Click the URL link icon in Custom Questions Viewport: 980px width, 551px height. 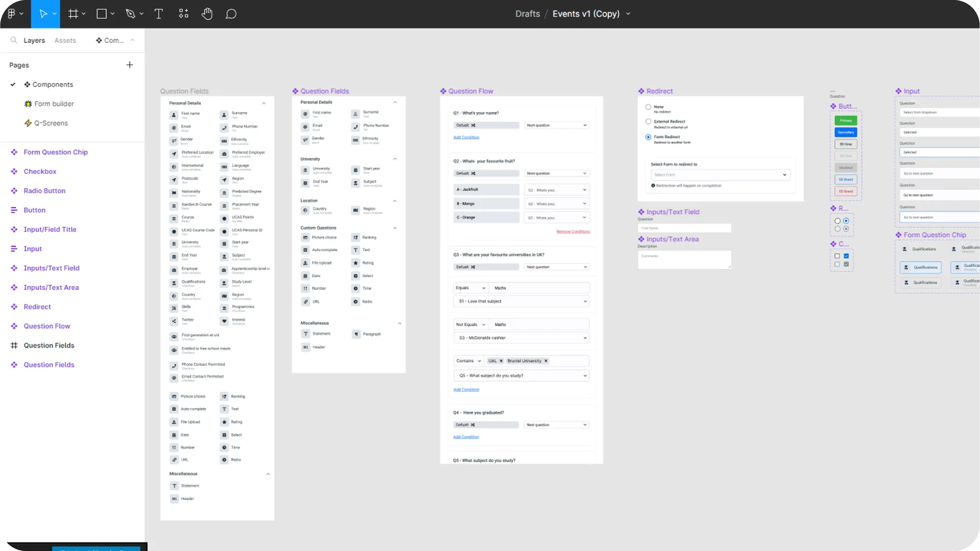[x=305, y=301]
